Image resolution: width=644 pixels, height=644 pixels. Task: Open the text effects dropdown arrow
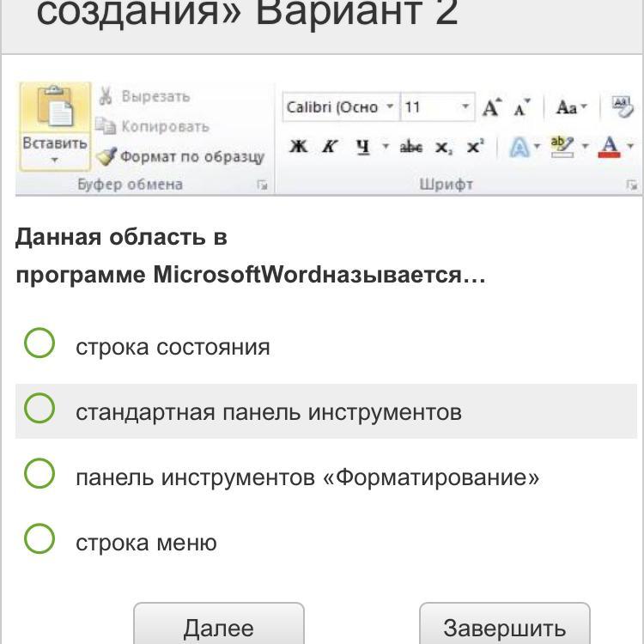pos(537,146)
